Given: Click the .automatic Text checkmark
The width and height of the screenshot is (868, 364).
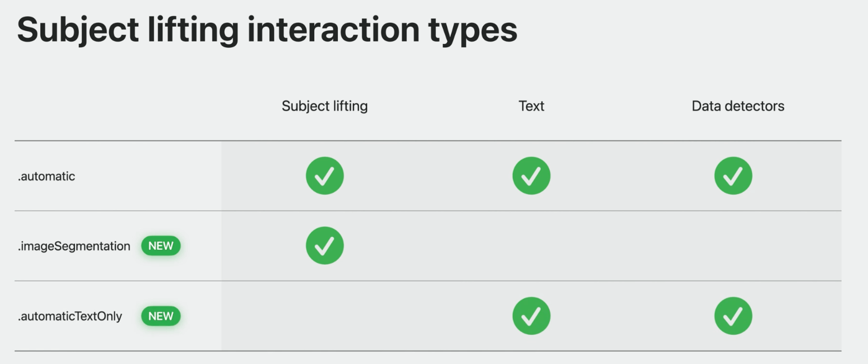Looking at the screenshot, I should click(531, 176).
